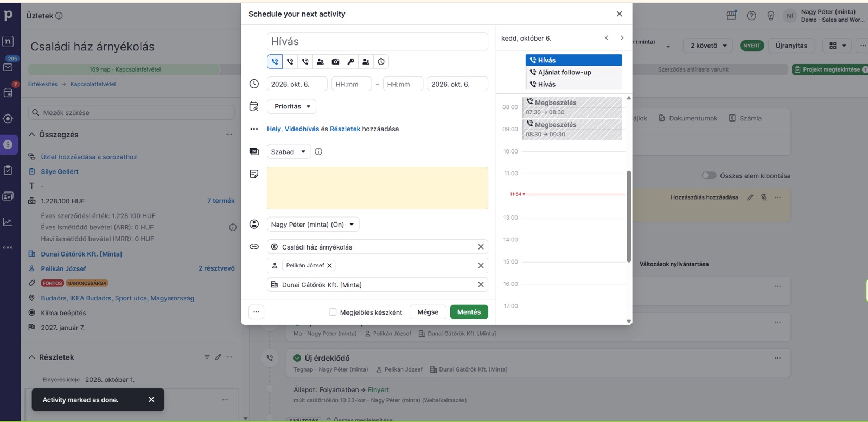Click the yellow note text area

click(378, 188)
